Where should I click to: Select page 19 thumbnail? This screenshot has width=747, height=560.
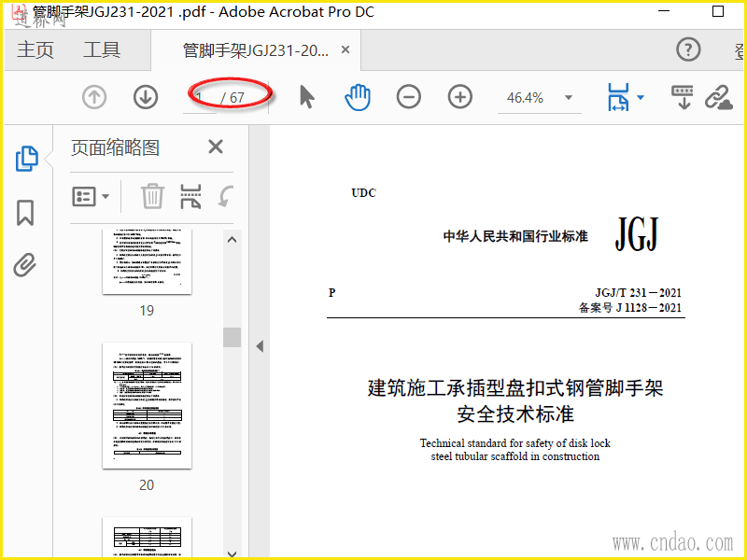(x=147, y=261)
